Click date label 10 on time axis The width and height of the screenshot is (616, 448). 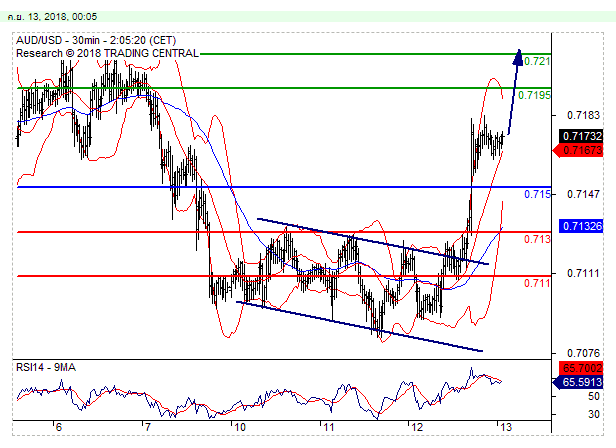point(240,427)
